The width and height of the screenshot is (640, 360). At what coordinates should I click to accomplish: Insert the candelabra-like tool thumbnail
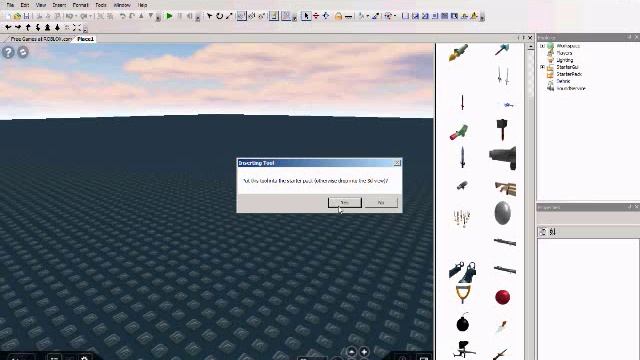(x=462, y=218)
